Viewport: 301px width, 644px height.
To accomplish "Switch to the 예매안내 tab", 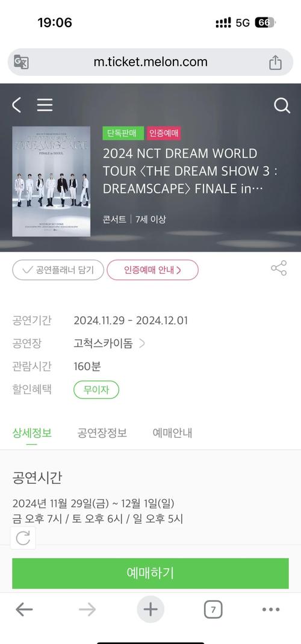I will point(172,433).
